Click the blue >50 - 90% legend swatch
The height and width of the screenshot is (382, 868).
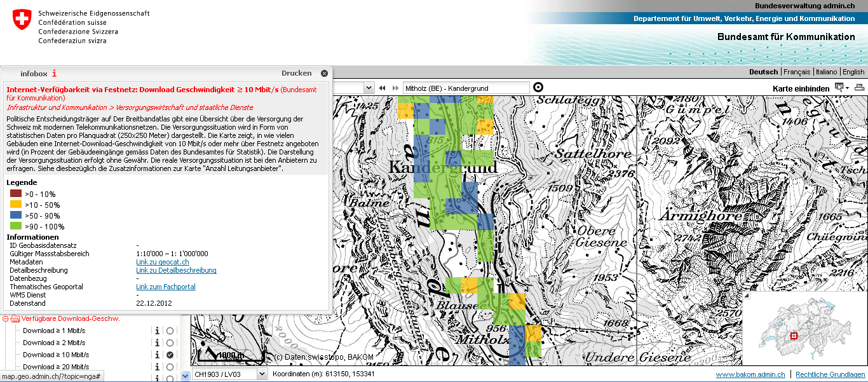tap(16, 215)
